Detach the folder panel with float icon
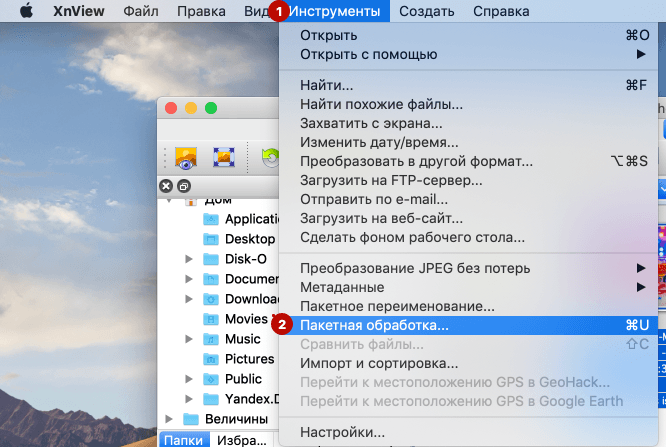This screenshot has height=447, width=666. (184, 186)
